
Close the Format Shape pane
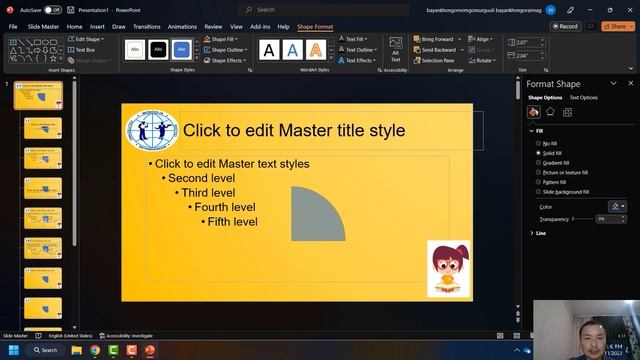tap(631, 83)
